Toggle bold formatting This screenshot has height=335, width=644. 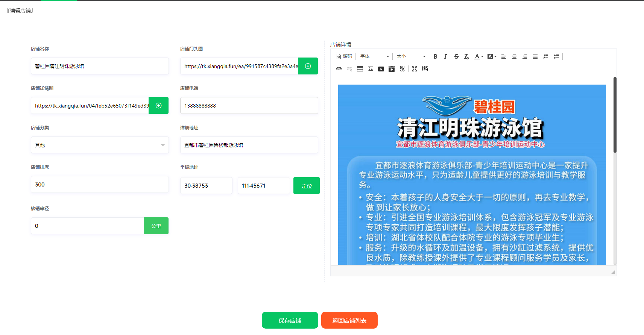(x=435, y=56)
